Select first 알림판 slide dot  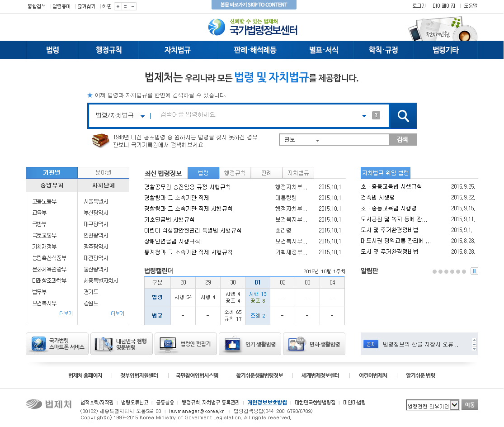(x=434, y=272)
